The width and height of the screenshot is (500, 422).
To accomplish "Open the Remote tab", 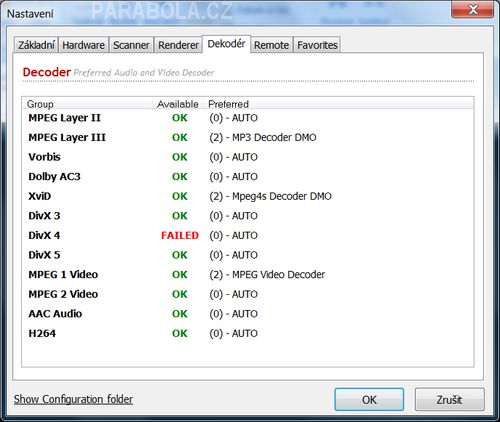I will tap(272, 45).
